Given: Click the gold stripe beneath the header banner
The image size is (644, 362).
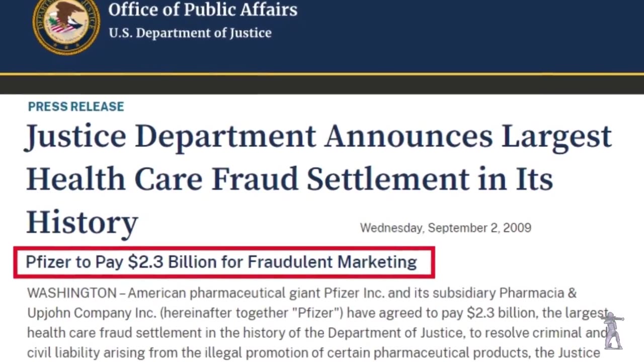Looking at the screenshot, I should click(322, 74).
